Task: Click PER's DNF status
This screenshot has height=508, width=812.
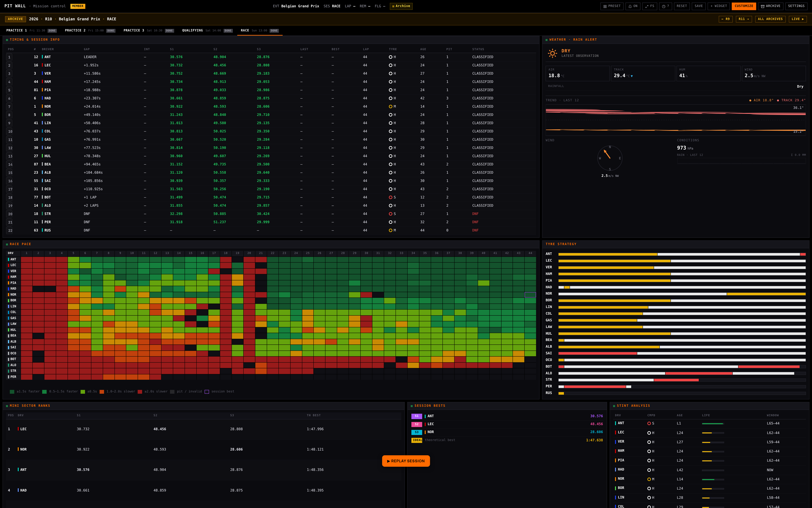Action: pyautogui.click(x=475, y=222)
